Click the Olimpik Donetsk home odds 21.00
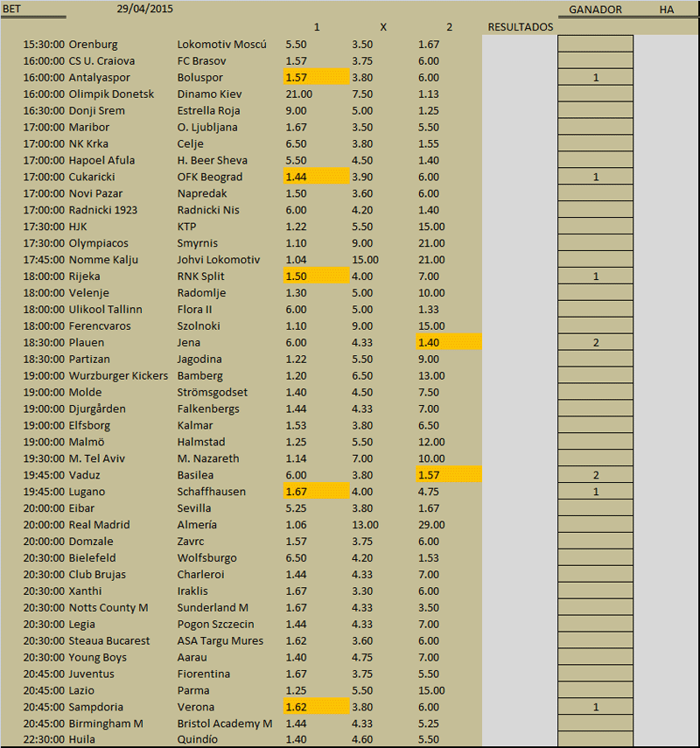The height and width of the screenshot is (748, 700). coord(298,94)
